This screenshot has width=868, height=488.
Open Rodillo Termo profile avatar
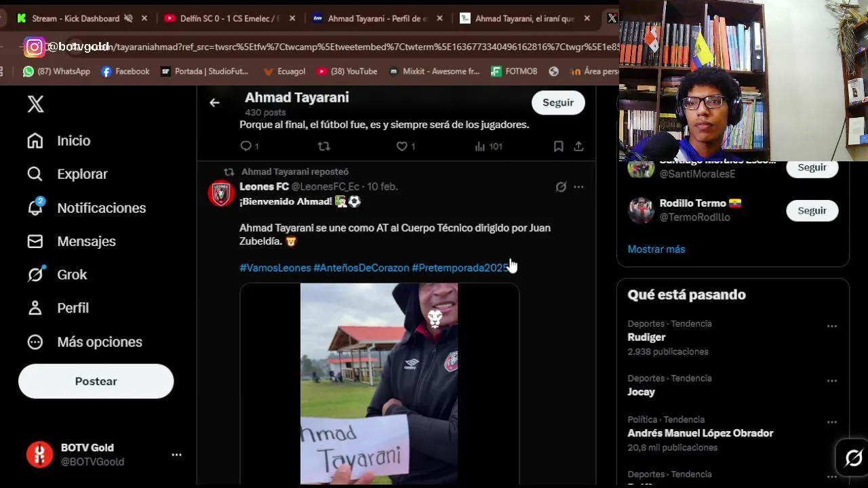point(641,211)
